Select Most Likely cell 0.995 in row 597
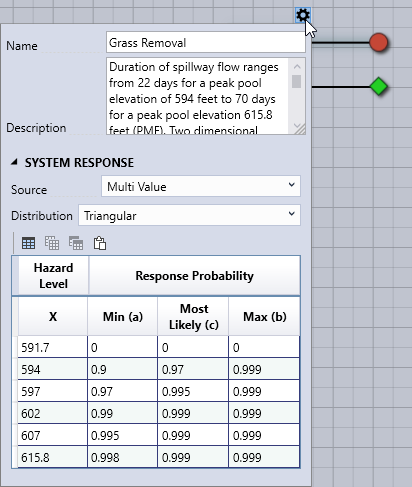412x487 pixels. point(193,391)
